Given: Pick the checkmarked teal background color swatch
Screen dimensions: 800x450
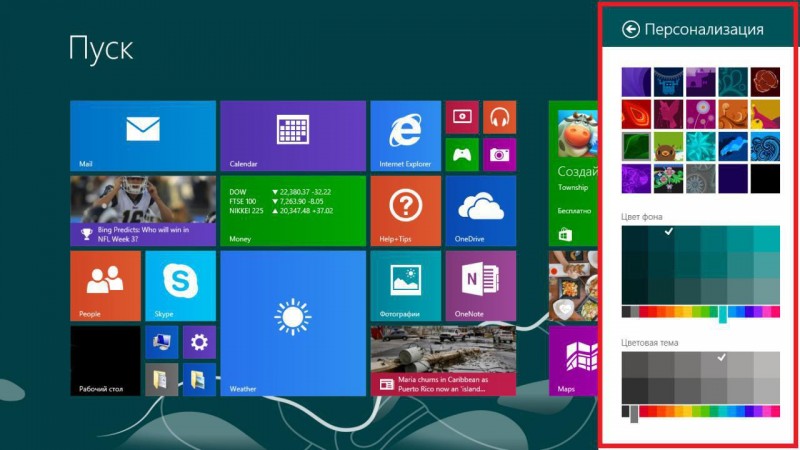Looking at the screenshot, I should [661, 239].
